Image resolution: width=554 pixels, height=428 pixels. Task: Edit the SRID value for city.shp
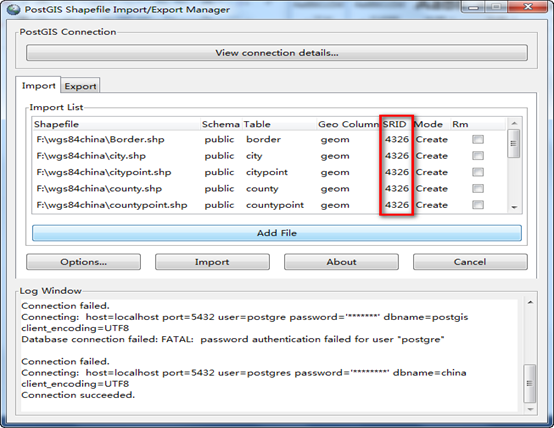point(396,156)
